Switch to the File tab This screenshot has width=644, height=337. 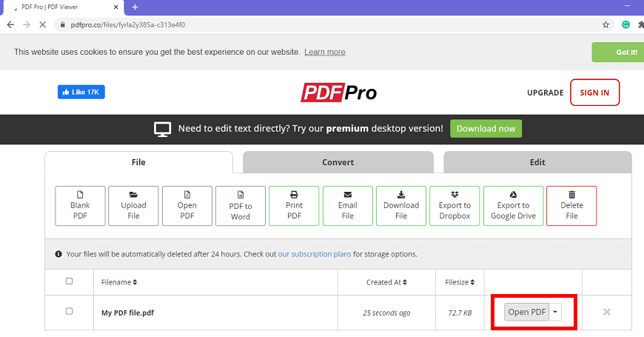(139, 162)
